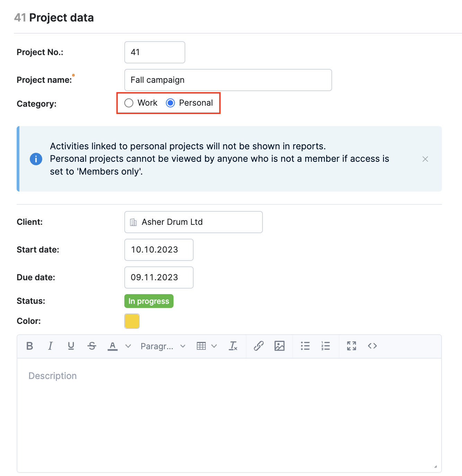The image size is (462, 476).
Task: Select the Personal category radio button
Action: (x=170, y=103)
